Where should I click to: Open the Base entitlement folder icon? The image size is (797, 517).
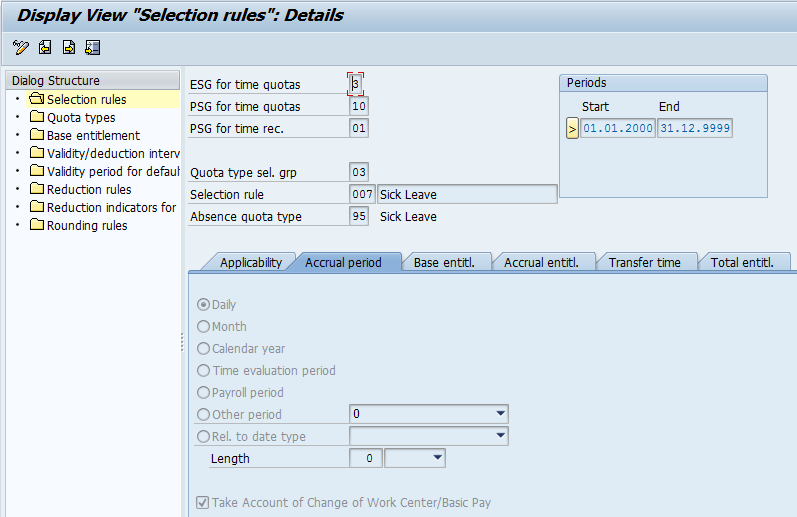[37, 136]
